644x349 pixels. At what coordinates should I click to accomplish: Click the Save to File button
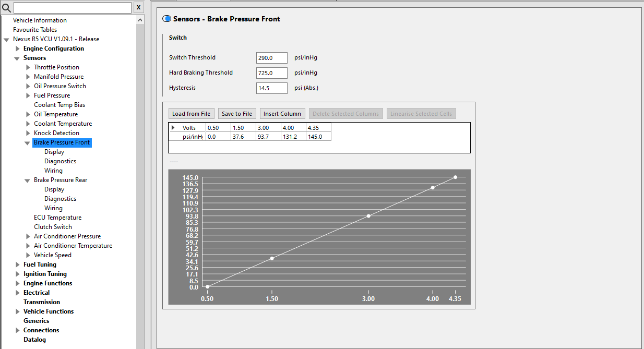click(x=236, y=114)
